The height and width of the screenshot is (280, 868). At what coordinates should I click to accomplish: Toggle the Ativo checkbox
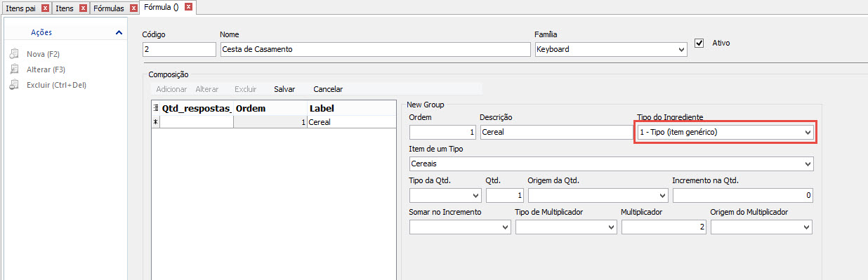[x=699, y=43]
